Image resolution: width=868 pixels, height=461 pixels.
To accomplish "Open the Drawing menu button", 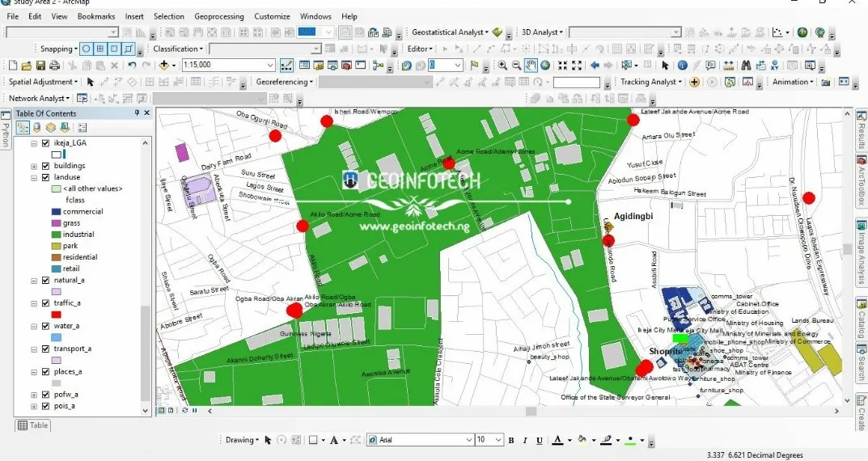I will click(x=242, y=440).
